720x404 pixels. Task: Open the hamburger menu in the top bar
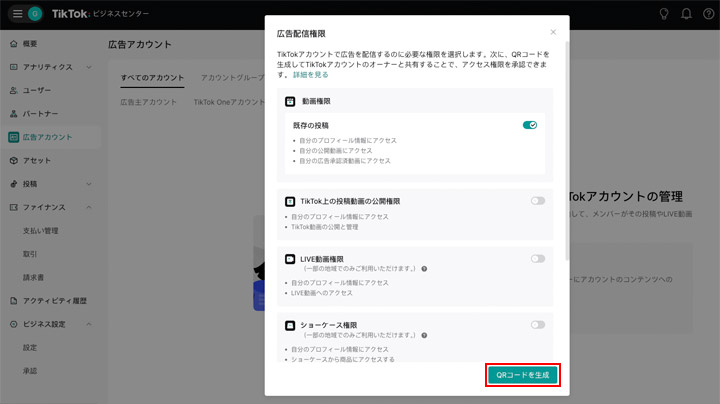[x=17, y=14]
